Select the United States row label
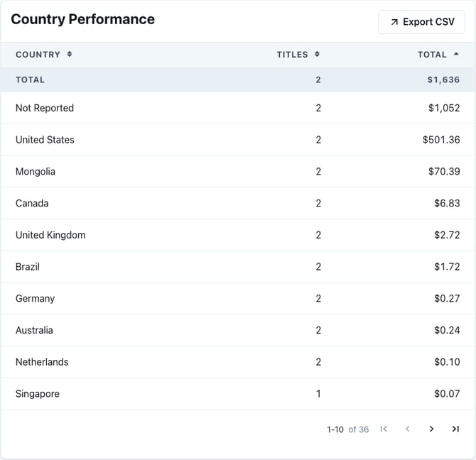This screenshot has height=460, width=476. [x=45, y=140]
